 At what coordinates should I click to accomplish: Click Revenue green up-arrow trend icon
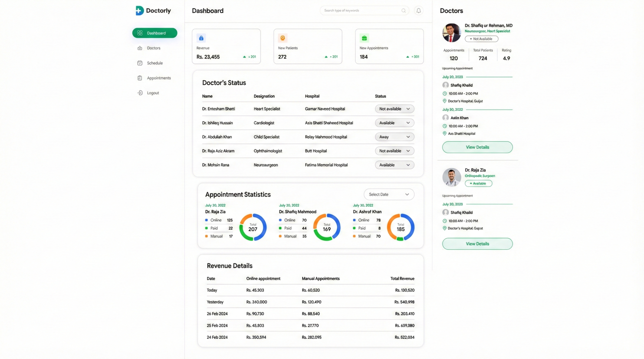point(244,57)
